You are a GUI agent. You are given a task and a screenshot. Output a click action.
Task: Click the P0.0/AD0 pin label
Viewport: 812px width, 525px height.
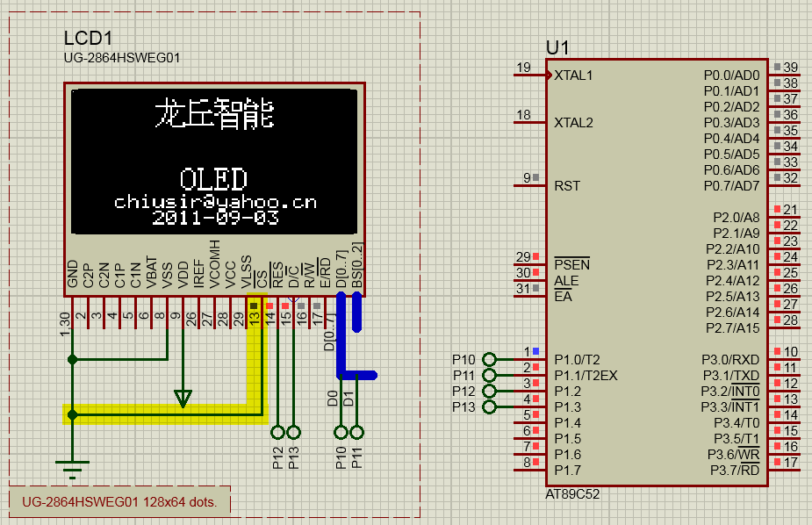click(731, 76)
